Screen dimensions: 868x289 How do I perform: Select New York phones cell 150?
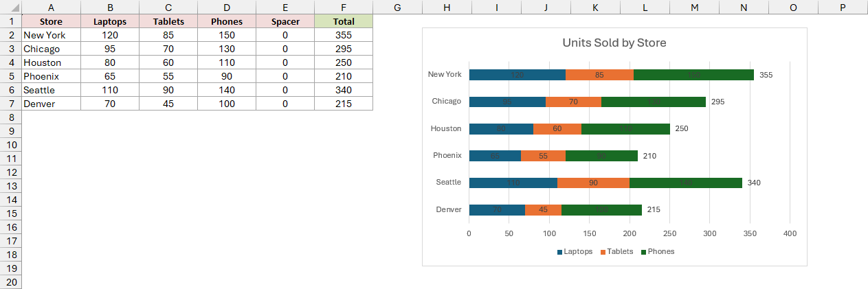pos(227,35)
